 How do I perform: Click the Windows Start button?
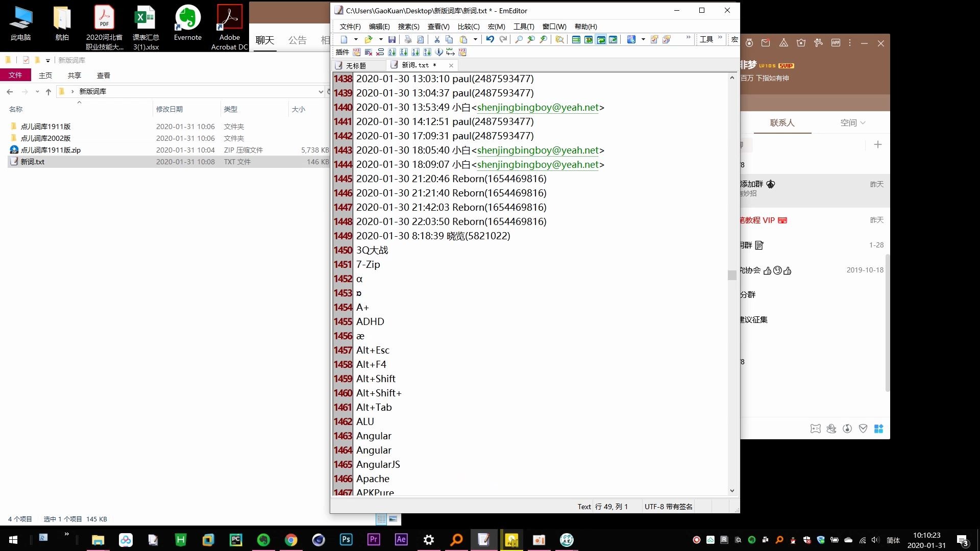(x=13, y=540)
